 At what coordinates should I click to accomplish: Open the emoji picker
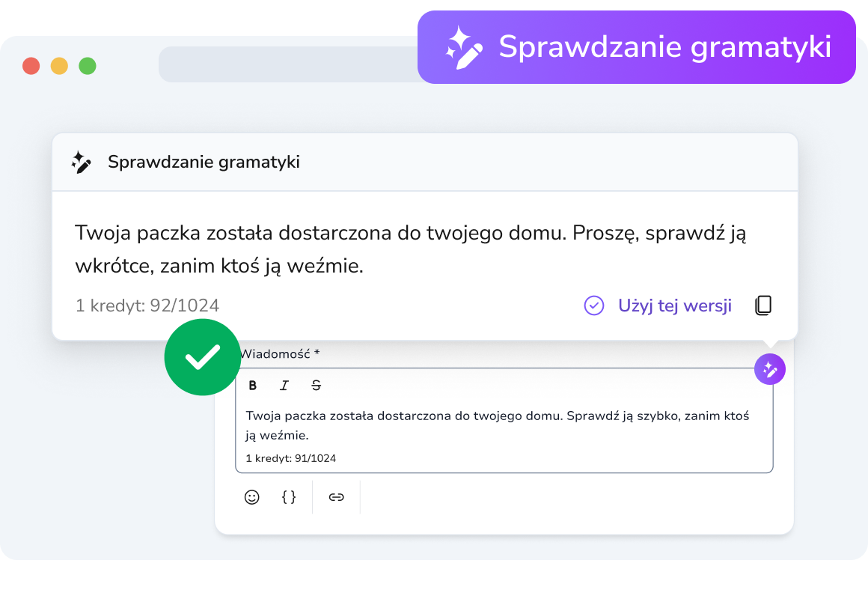[252, 497]
